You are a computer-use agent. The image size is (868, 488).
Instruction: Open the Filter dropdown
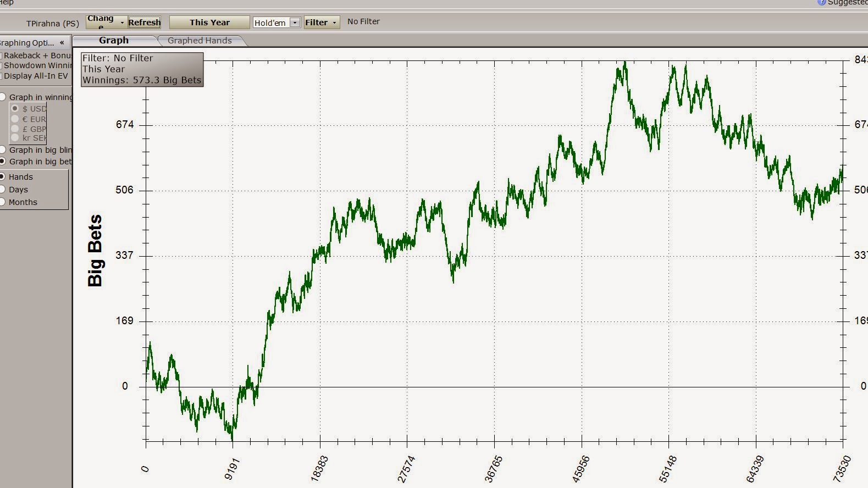tap(322, 23)
